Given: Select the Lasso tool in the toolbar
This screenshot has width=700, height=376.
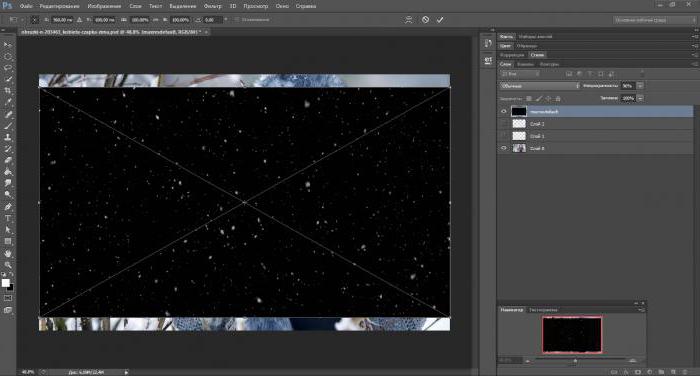Looking at the screenshot, I should (8, 68).
